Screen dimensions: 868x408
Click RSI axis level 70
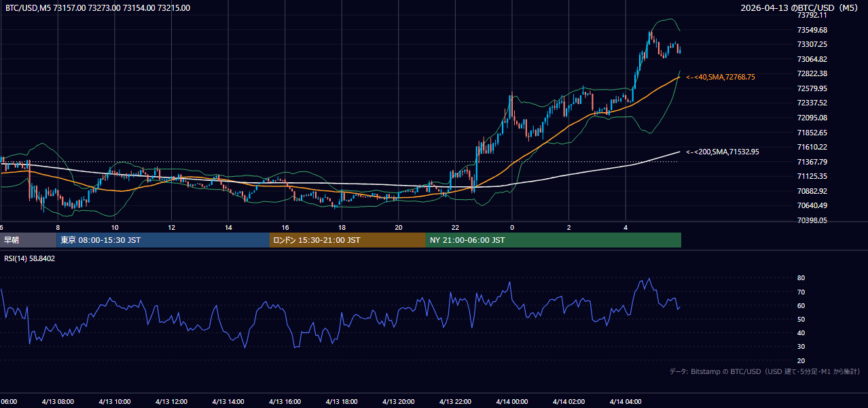pyautogui.click(x=801, y=292)
